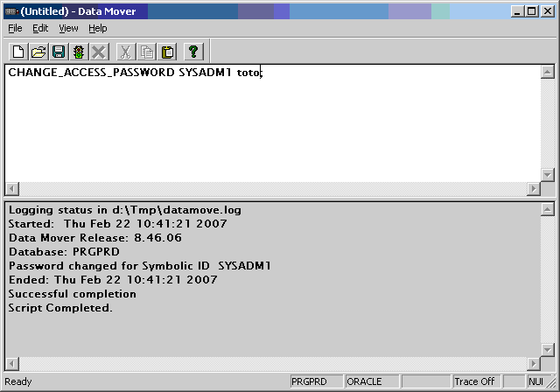
Task: Click the Data Mover title bar system icon
Action: [10, 10]
